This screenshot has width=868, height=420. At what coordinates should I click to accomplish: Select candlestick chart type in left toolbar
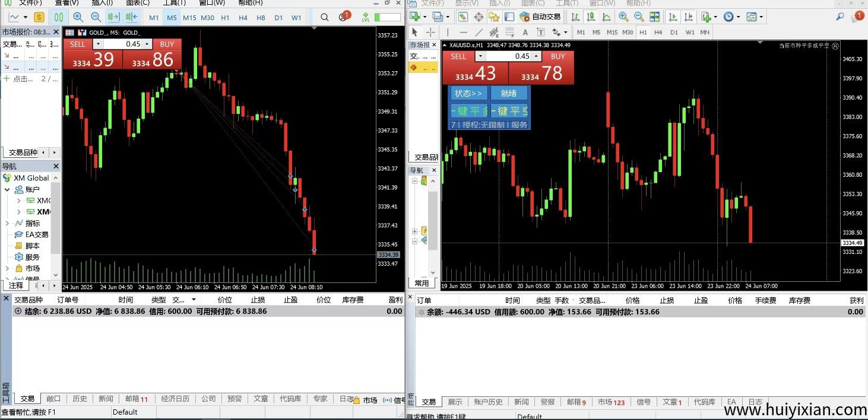pos(59,17)
